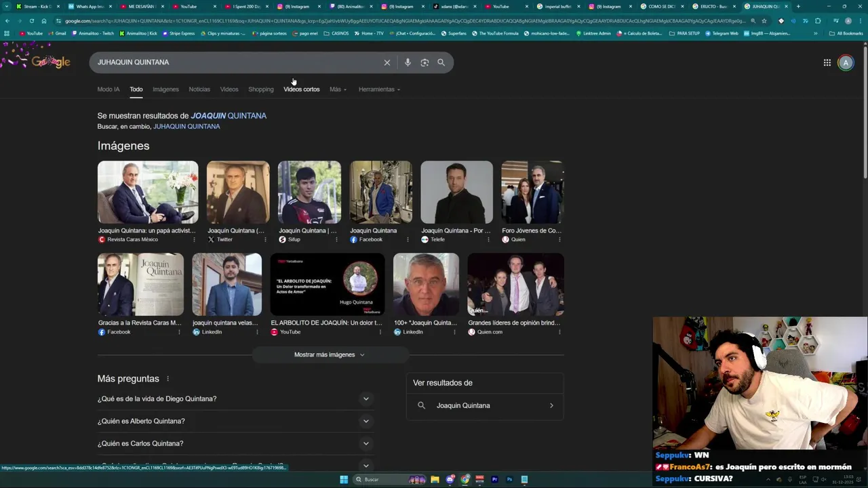The height and width of the screenshot is (488, 868).
Task: Open the Windows Start menu
Action: [344, 479]
